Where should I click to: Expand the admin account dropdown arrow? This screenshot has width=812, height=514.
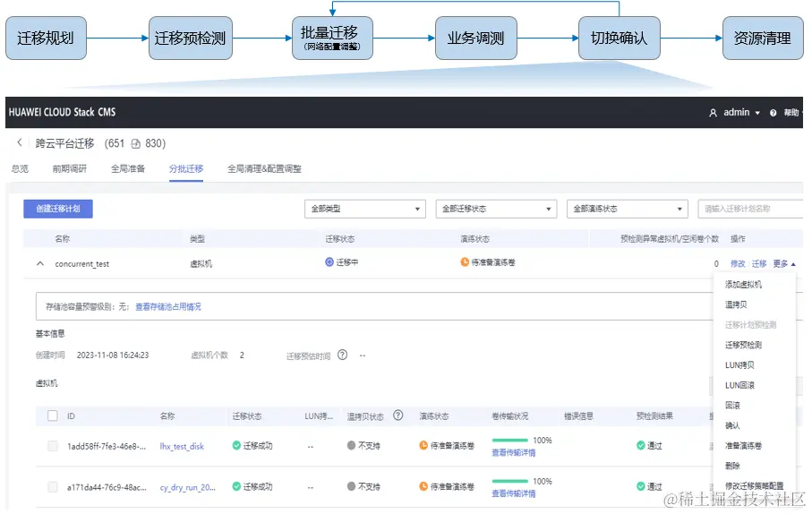tap(757, 113)
